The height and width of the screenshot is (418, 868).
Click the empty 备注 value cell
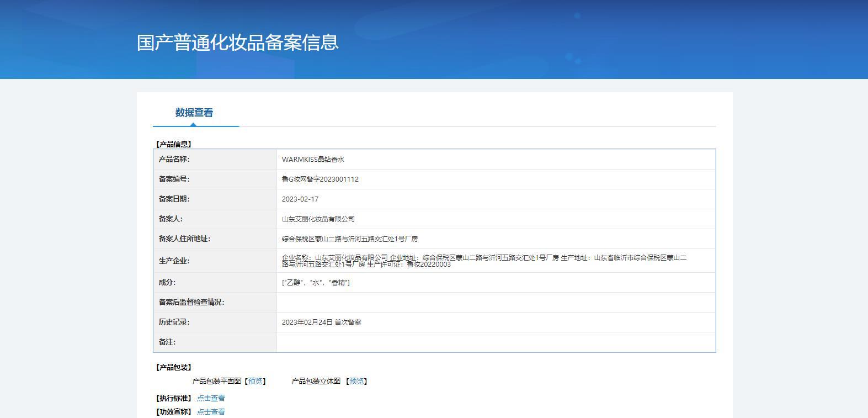496,342
